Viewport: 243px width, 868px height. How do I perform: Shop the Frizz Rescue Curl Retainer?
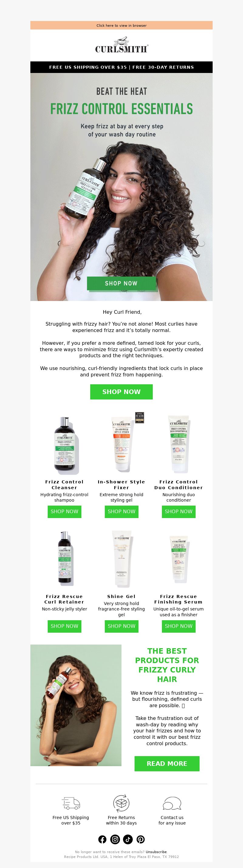(x=64, y=626)
